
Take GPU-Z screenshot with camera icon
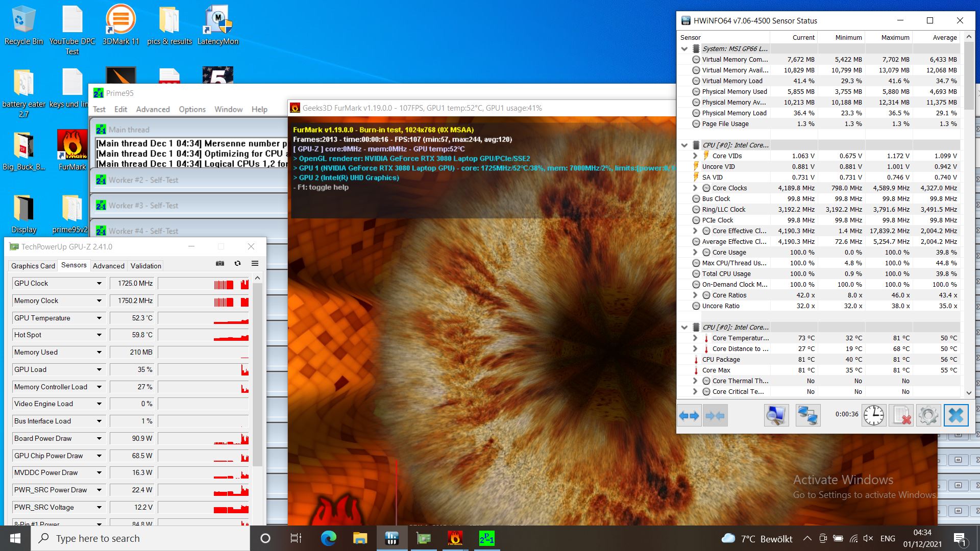[220, 264]
